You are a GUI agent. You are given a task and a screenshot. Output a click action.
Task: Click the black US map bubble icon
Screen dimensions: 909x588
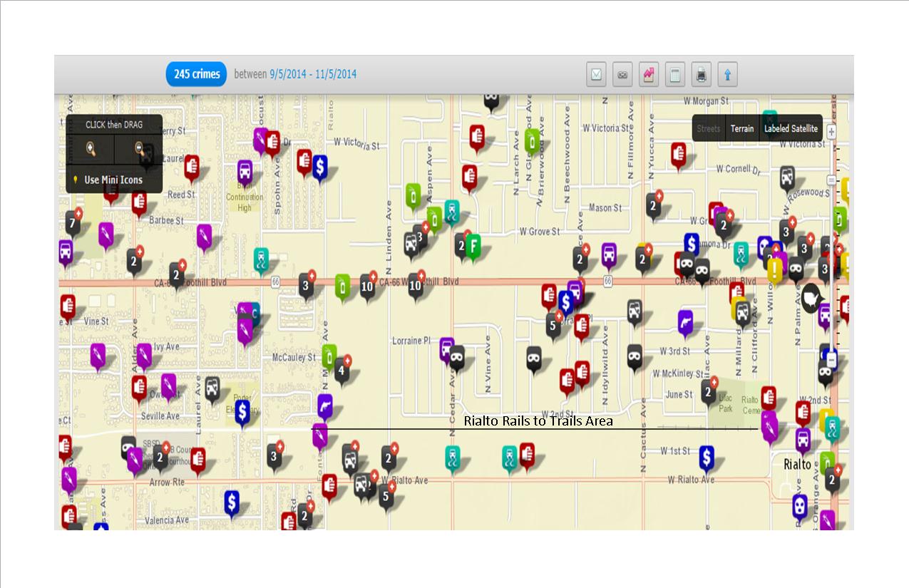810,296
